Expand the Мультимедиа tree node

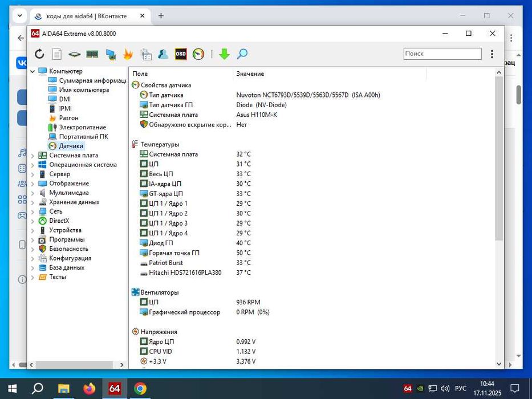pyautogui.click(x=33, y=193)
